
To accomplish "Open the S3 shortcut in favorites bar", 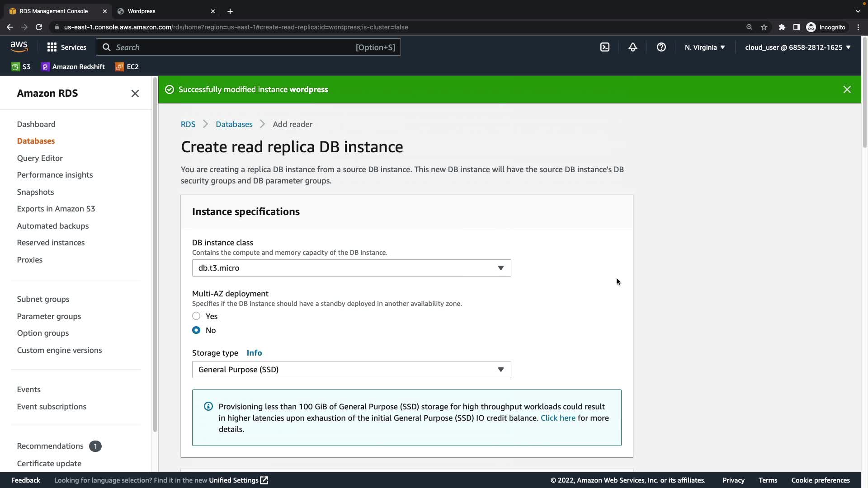I will click(21, 67).
